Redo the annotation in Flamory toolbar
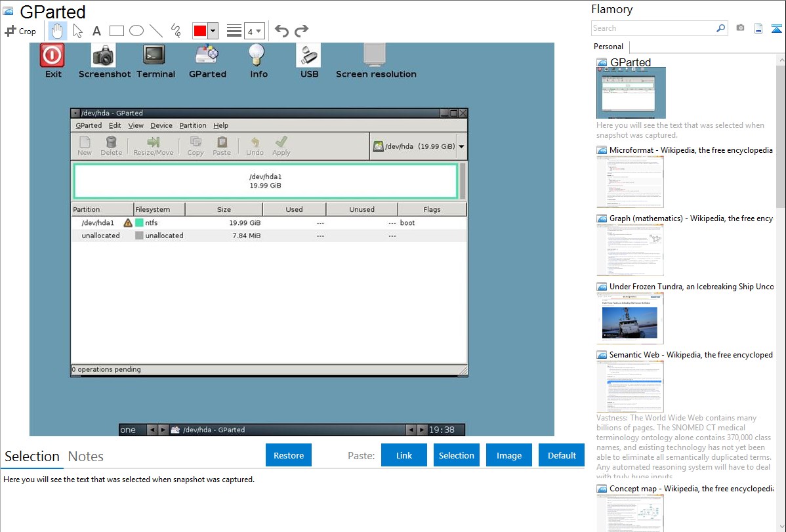Viewport: 786px width, 532px height. click(x=301, y=31)
